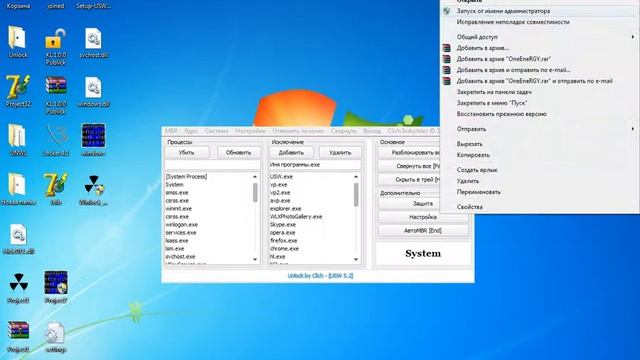Click the 'Разблокировать все' button
The image size is (640, 360).
(x=409, y=153)
